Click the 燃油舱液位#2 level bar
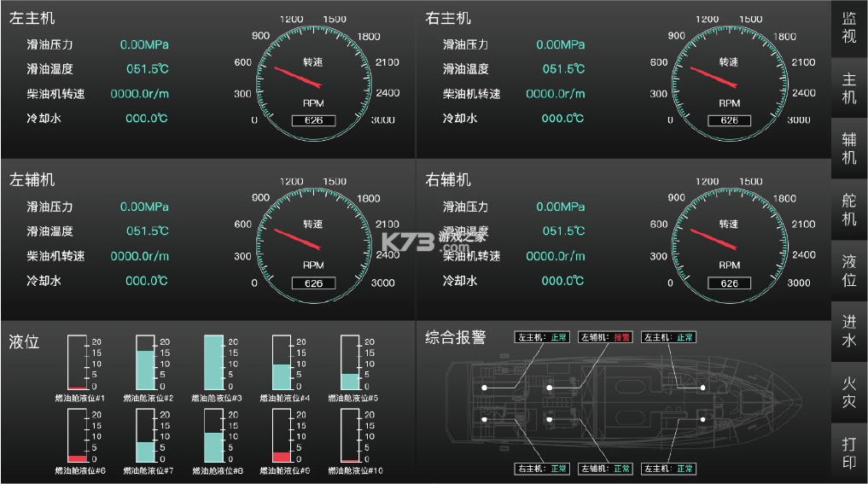Viewport: 868px width, 484px height. [146, 362]
